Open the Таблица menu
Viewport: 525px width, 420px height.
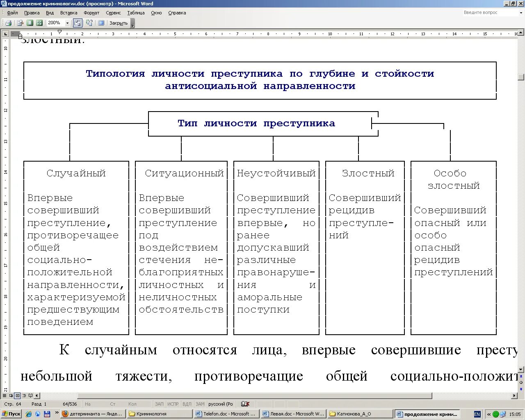click(135, 12)
